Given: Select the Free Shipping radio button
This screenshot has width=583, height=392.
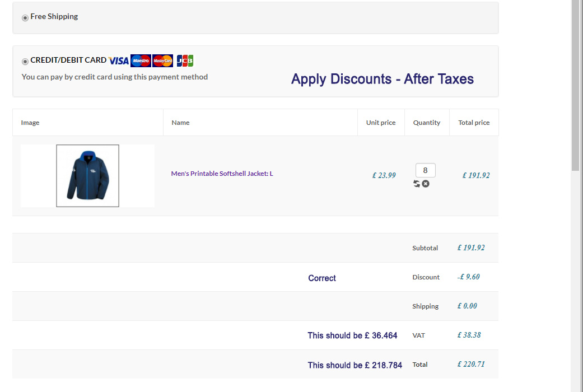Looking at the screenshot, I should [25, 18].
